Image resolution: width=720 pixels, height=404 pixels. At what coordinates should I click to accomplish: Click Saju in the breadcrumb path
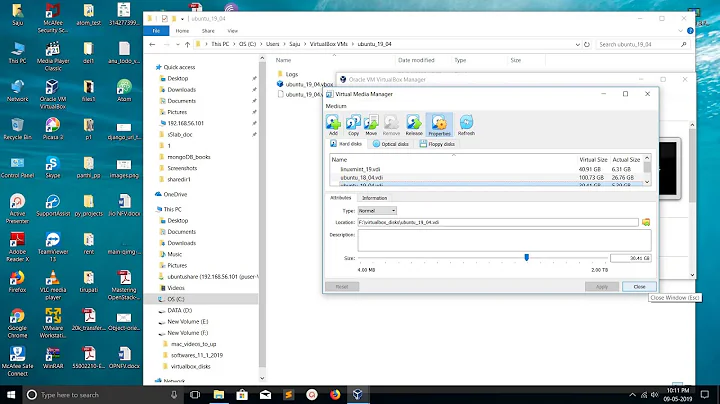[294, 44]
